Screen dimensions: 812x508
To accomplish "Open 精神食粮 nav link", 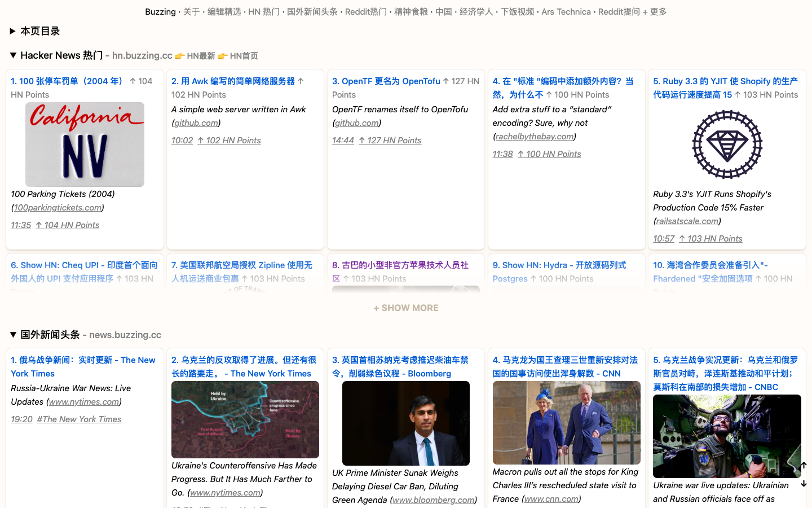I will (x=411, y=11).
